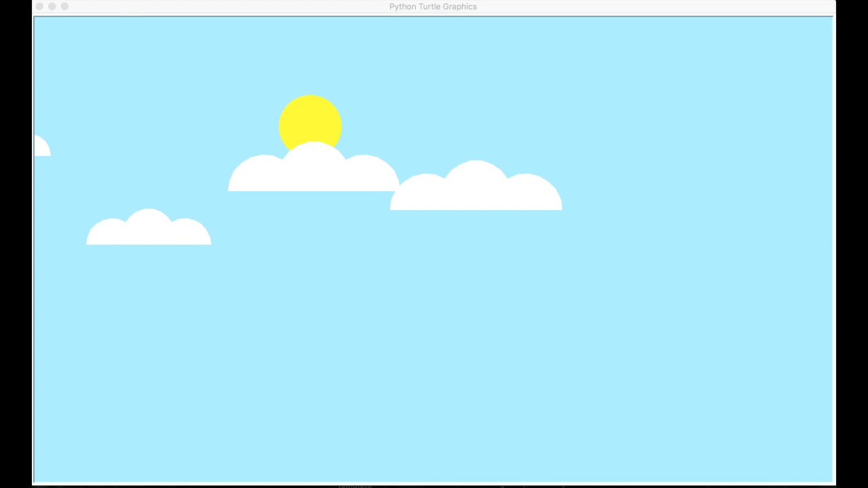
Task: Click the cloud directly below the sun
Action: [x=312, y=173]
